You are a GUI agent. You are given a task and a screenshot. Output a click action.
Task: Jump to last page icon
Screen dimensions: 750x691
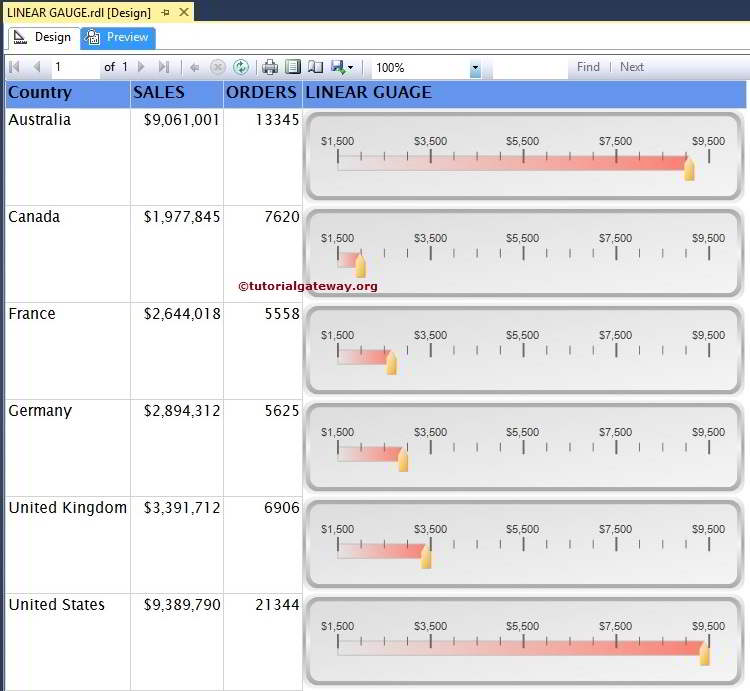point(164,67)
